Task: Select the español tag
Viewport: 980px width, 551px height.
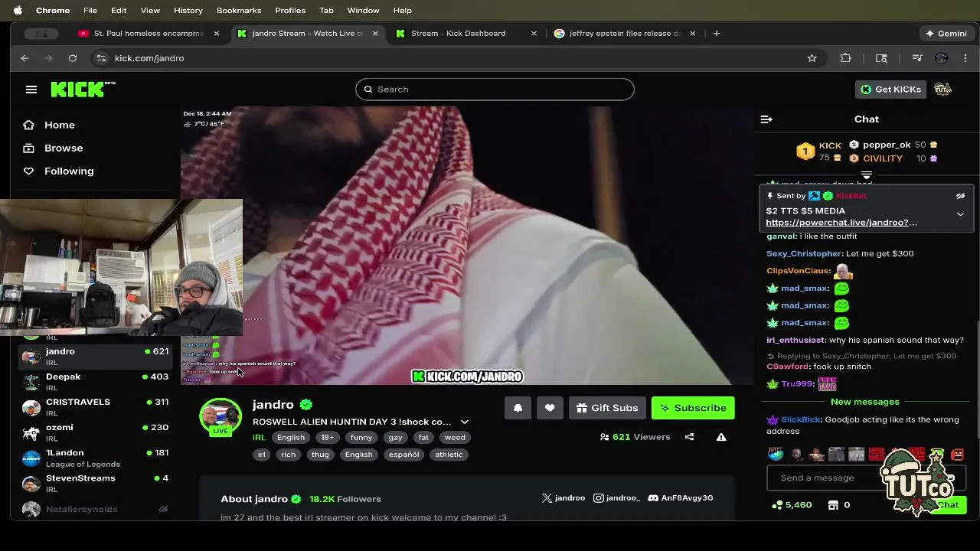Action: [403, 455]
